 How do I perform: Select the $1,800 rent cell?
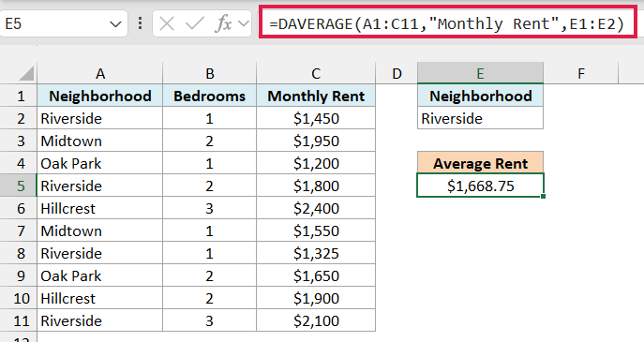point(316,186)
